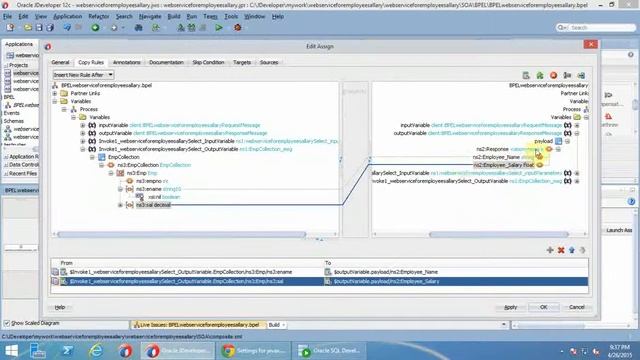640x360 pixels.
Task: Expand inputVariable in source tree
Action: point(83,125)
